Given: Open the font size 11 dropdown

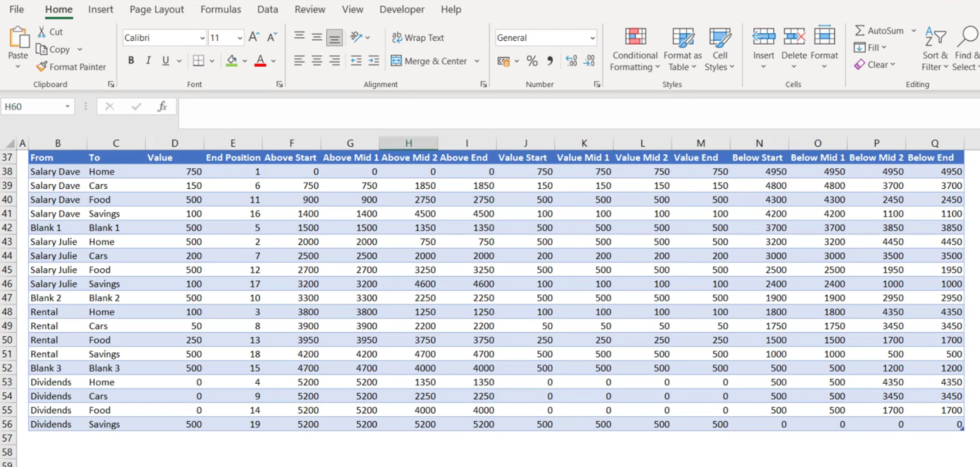Looking at the screenshot, I should tap(240, 38).
